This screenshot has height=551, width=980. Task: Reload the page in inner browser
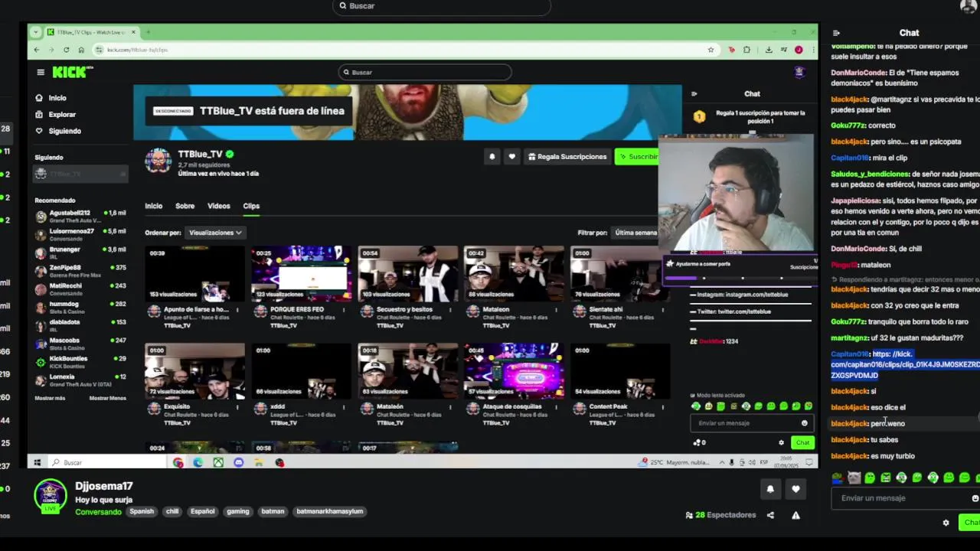[x=66, y=50]
